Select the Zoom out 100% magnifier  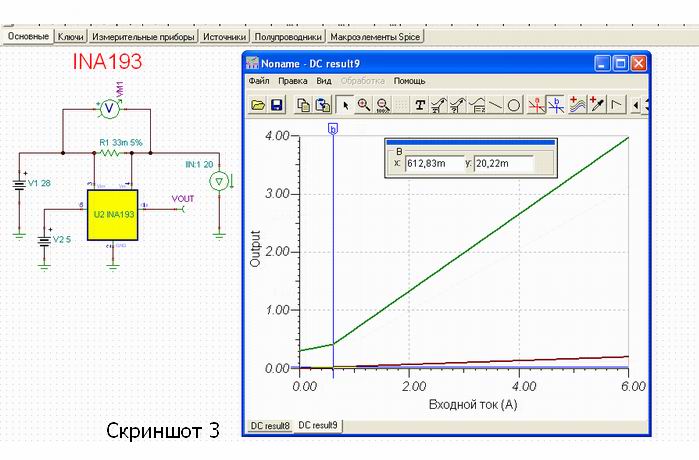(382, 105)
